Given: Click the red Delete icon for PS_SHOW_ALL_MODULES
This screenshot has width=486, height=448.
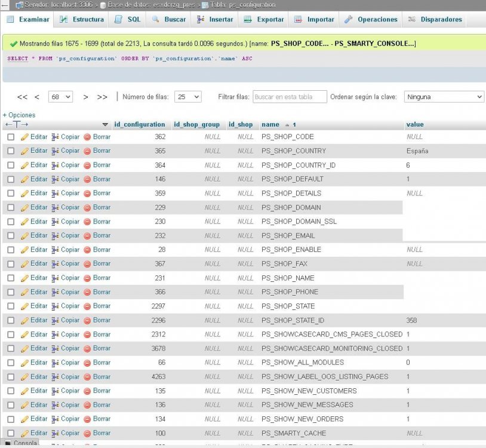Looking at the screenshot, I should (x=87, y=363).
